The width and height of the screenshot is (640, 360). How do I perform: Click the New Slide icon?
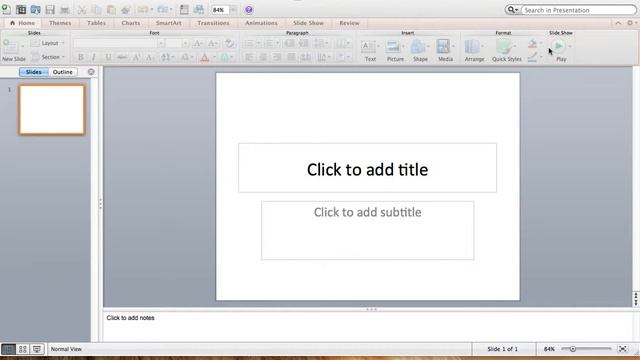point(11,47)
